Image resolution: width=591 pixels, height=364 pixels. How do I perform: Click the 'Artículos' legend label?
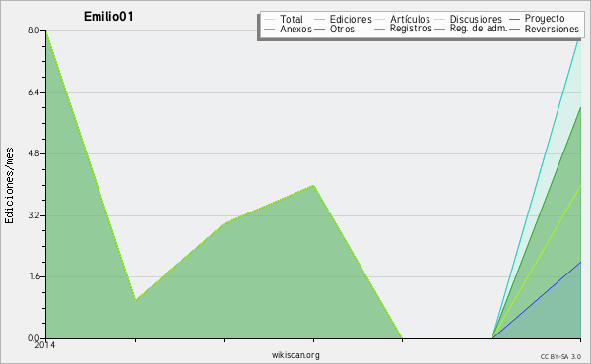[x=410, y=19]
